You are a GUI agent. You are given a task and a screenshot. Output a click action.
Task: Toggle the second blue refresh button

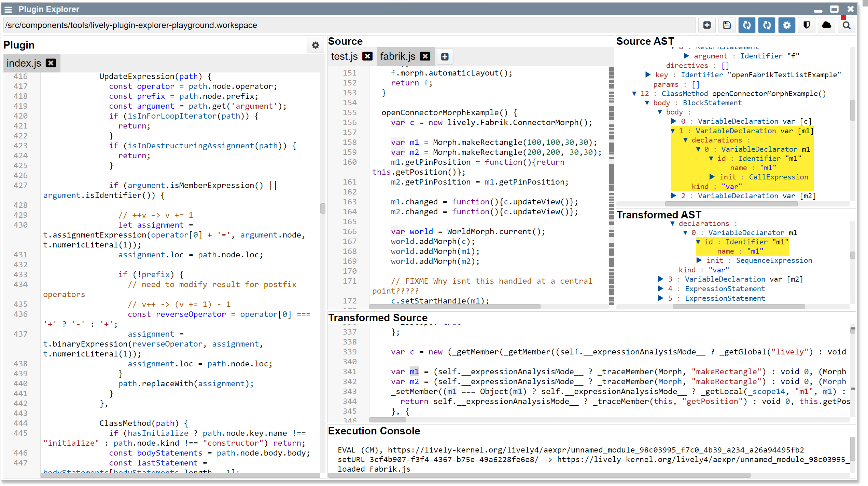767,25
